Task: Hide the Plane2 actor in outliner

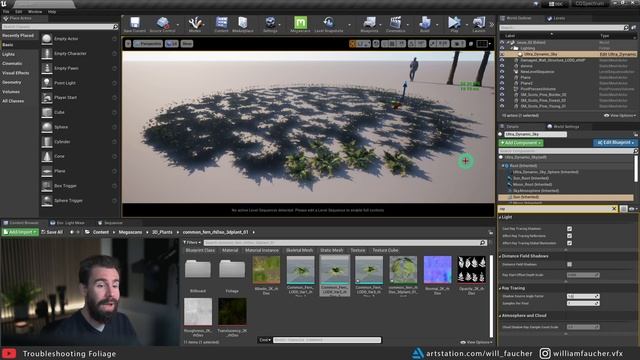Action: click(502, 83)
